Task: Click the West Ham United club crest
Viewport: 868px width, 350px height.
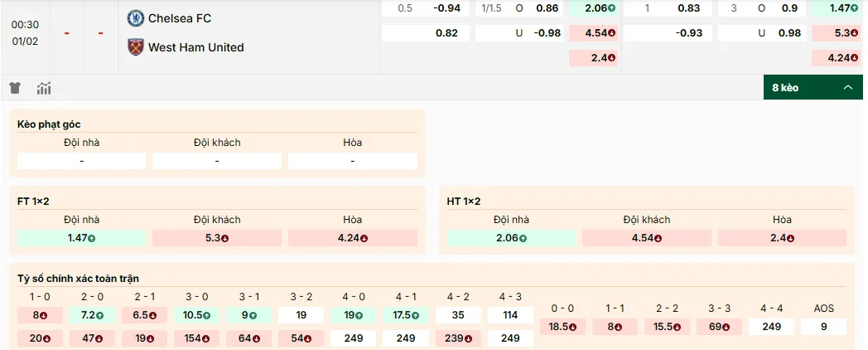Action: [x=135, y=47]
